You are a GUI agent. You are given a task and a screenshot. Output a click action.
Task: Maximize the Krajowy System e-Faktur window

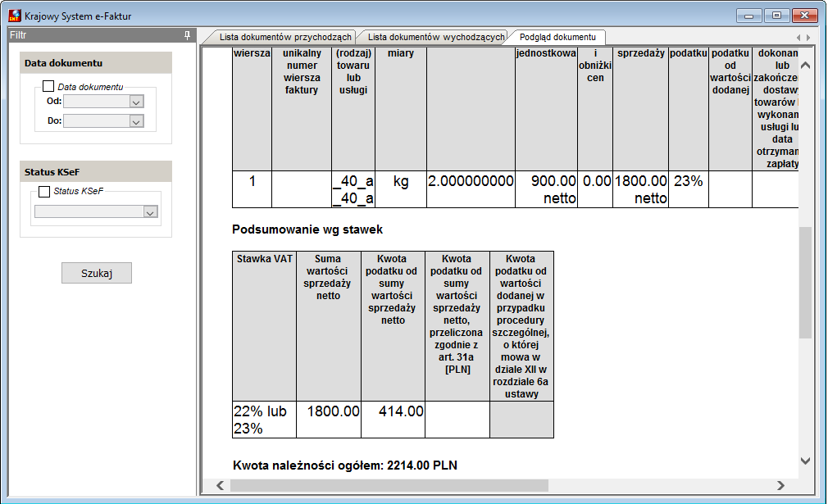point(776,16)
